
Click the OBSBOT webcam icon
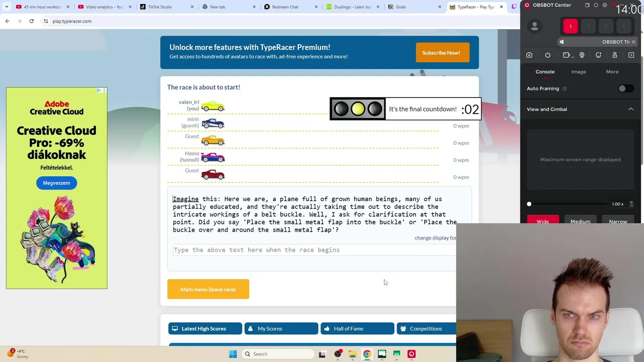pos(582,55)
